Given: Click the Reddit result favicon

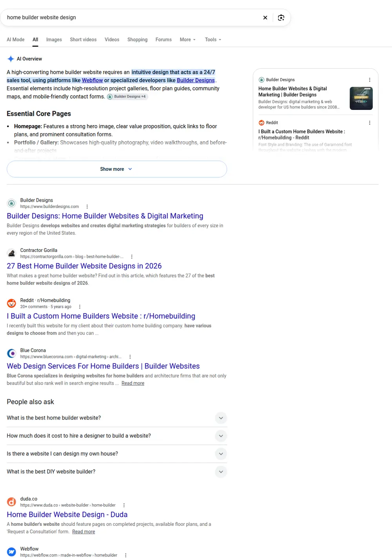Looking at the screenshot, I should pos(12,303).
